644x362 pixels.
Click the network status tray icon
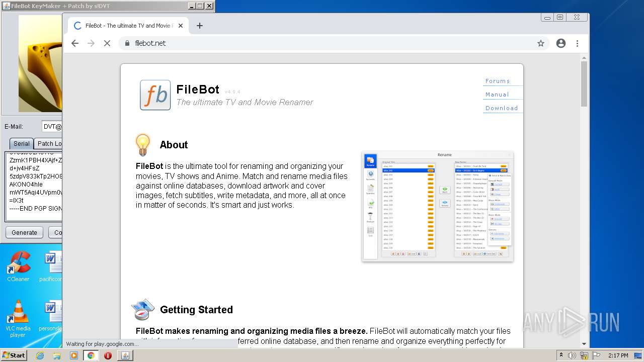[585, 355]
